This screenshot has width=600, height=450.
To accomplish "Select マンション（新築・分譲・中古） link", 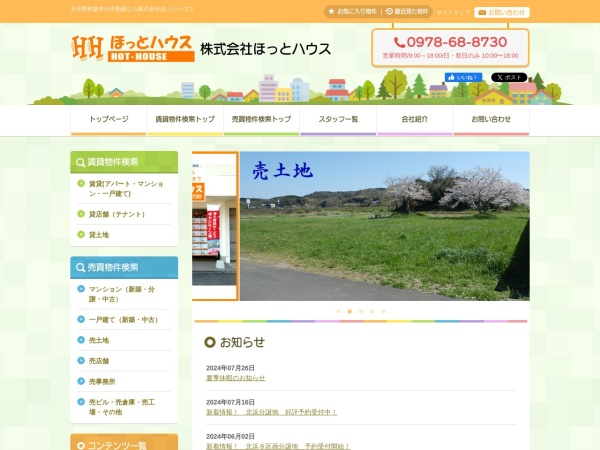I will (x=122, y=294).
